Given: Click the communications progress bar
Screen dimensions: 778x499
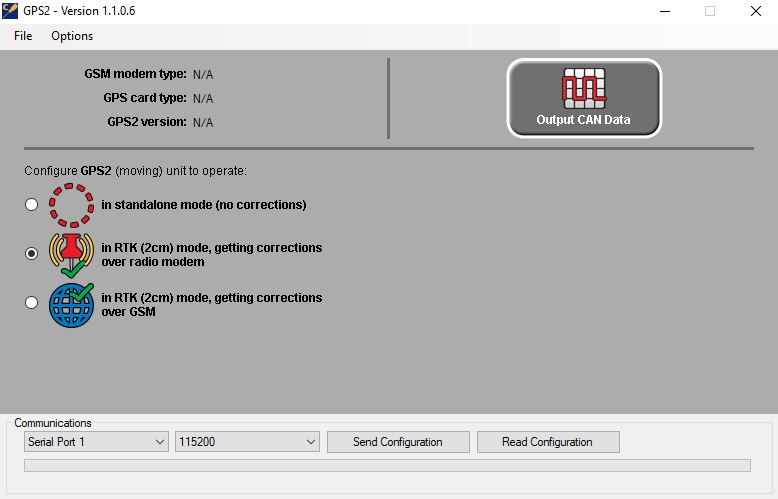Looking at the screenshot, I should pyautogui.click(x=386, y=466).
